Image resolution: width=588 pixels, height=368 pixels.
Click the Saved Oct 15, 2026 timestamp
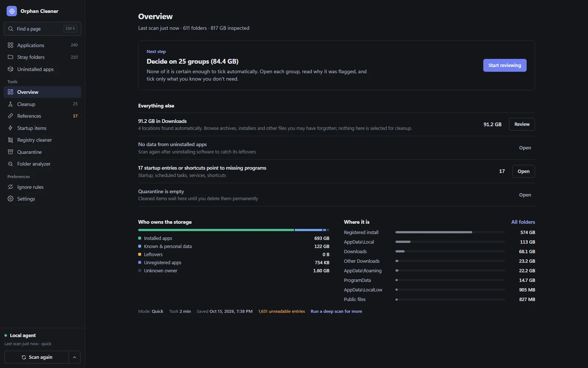pos(225,311)
